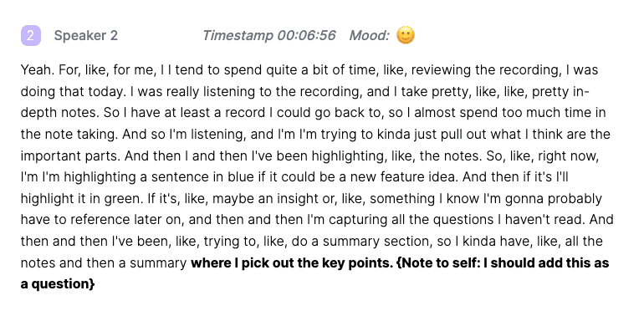644x321 pixels.
Task: Click the bold phrase "where I pick out the key points."
Action: 292,262
